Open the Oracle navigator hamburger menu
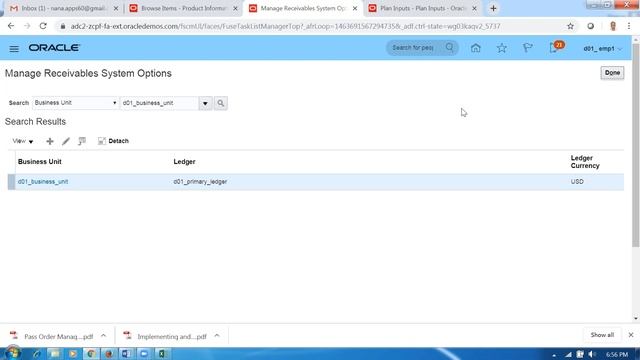 click(14, 49)
